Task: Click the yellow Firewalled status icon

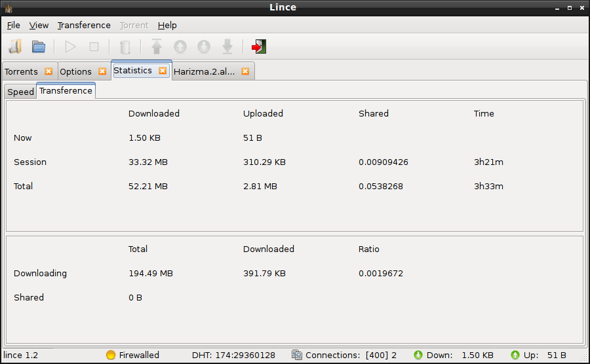Action: pyautogui.click(x=111, y=355)
